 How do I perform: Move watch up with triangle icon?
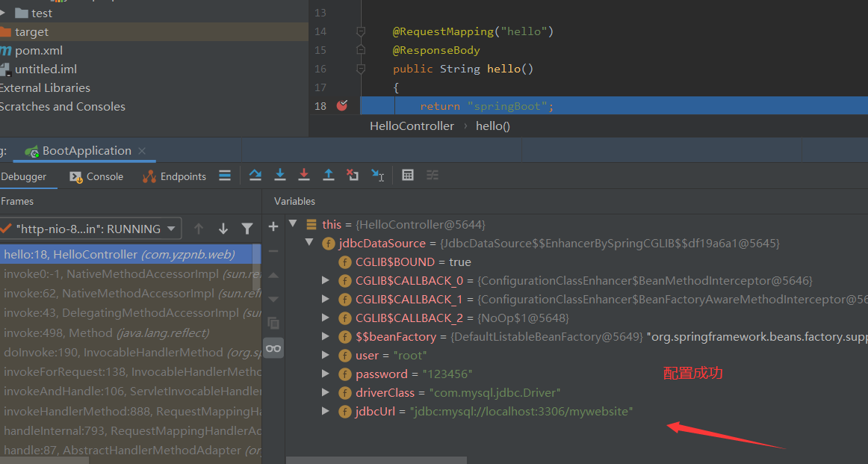pos(273,275)
